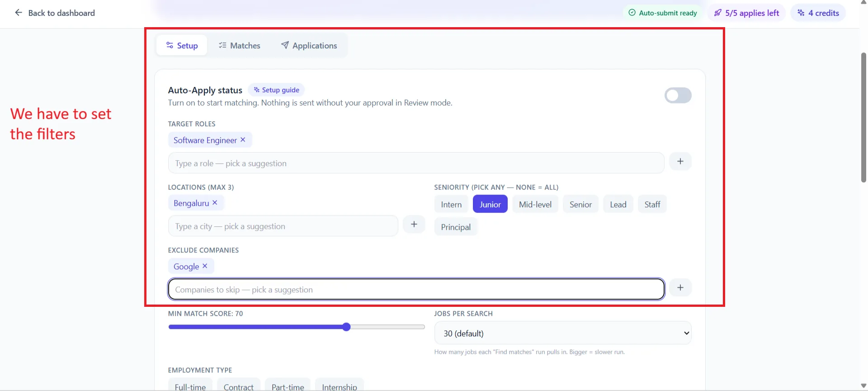Select Mid-level seniority

click(x=535, y=204)
